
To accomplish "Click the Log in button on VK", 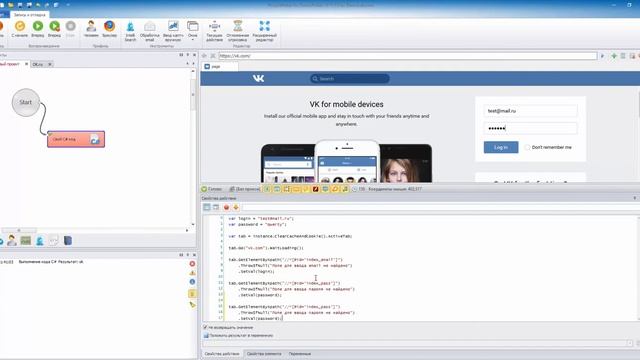I will (x=501, y=147).
